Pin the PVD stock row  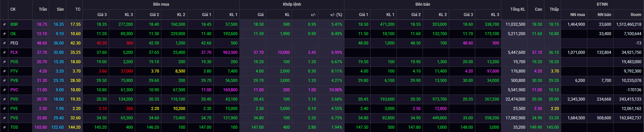coord(4,99)
